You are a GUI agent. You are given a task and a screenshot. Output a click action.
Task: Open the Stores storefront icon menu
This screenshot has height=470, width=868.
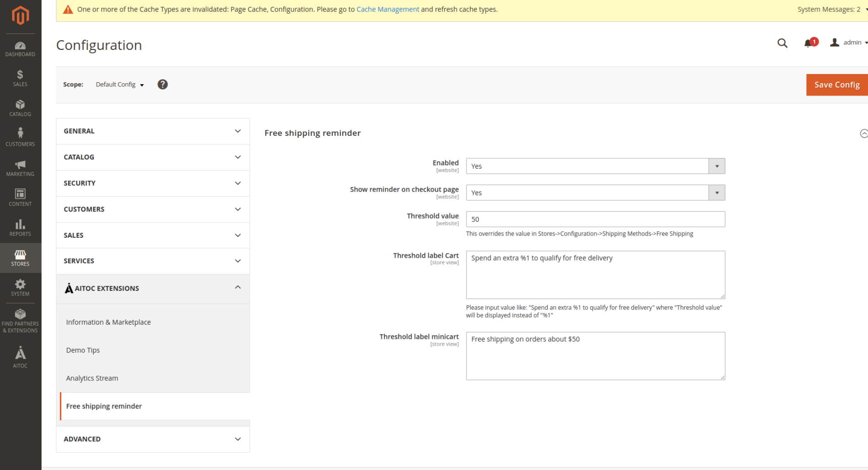tap(20, 258)
